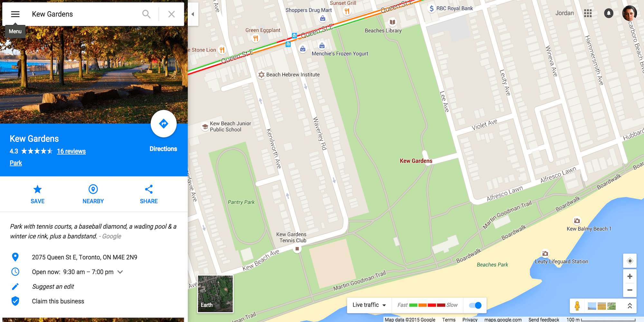Screen dimensions: 644x322
Task: Open the Google apps grid
Action: point(588,13)
